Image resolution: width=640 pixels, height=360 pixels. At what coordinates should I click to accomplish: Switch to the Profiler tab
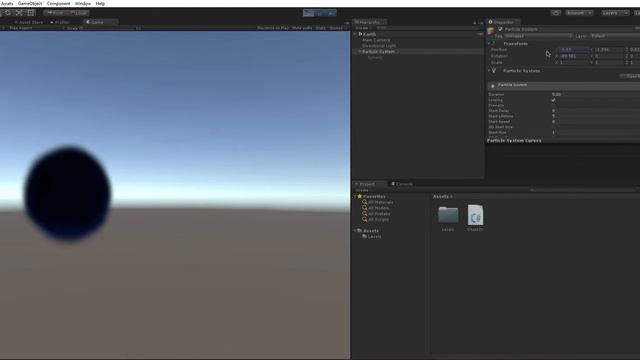(x=60, y=22)
